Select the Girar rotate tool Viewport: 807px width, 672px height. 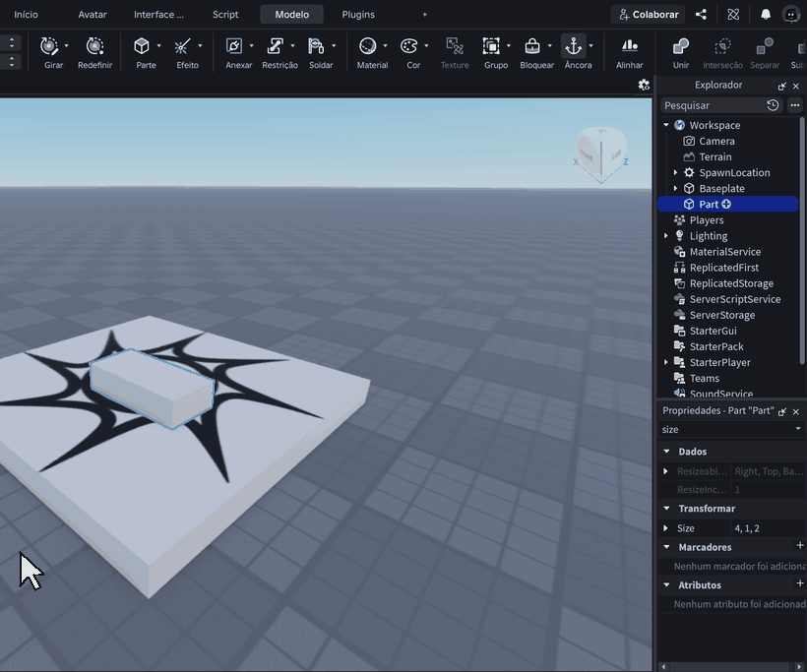tap(49, 47)
